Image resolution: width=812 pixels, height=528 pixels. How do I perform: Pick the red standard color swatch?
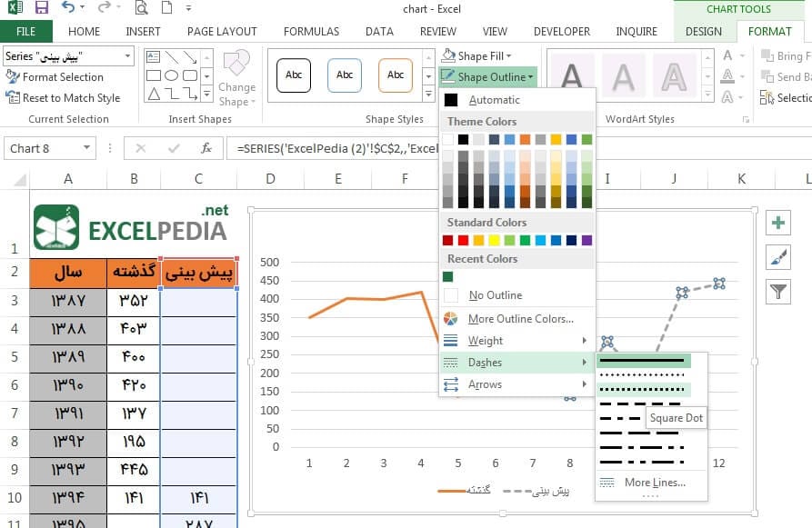coord(463,240)
